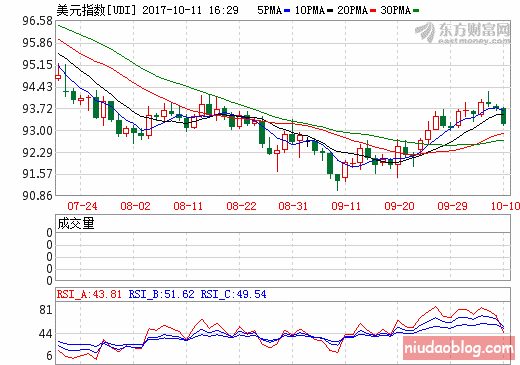Click the blue 5PMA legend color marker
The image size is (520, 365).
[287, 11]
